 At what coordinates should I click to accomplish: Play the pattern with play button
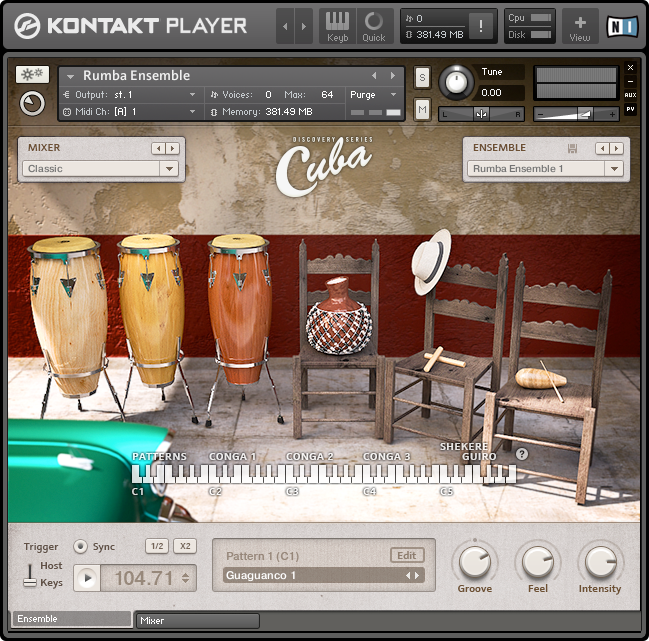click(x=87, y=578)
